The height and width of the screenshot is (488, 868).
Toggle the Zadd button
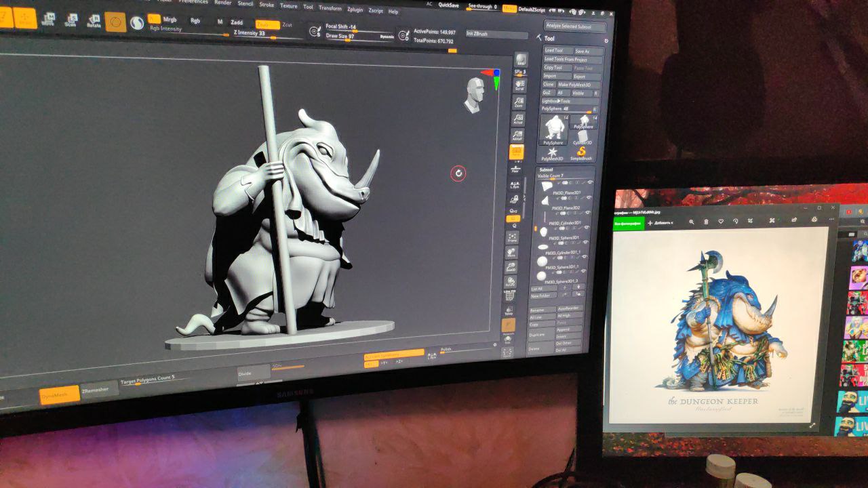coord(237,22)
